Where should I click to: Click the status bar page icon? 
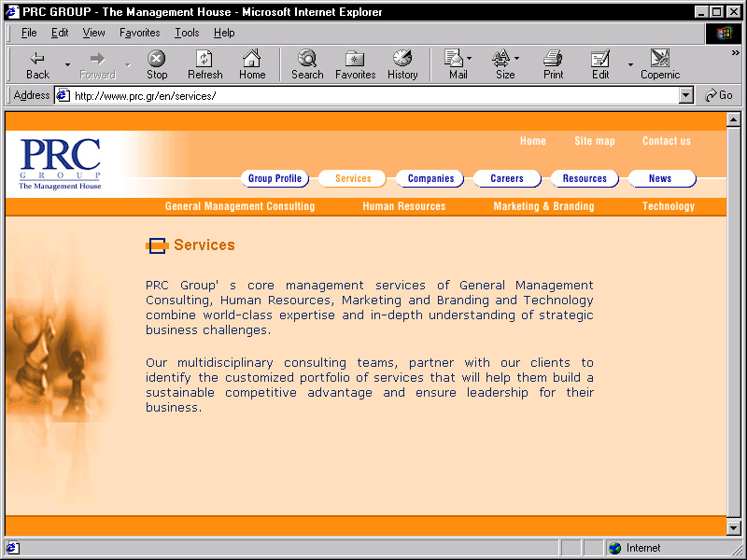(x=12, y=548)
